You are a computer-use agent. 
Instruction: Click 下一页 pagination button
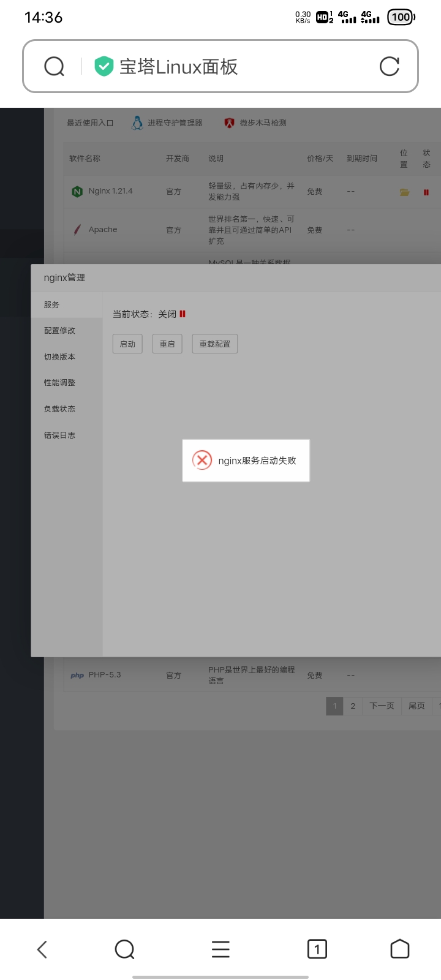(382, 706)
